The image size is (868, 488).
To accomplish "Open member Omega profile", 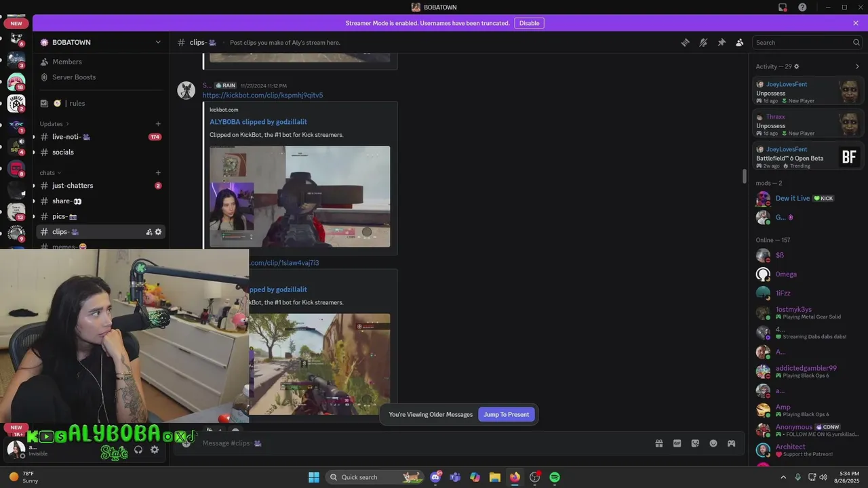I will point(807,274).
